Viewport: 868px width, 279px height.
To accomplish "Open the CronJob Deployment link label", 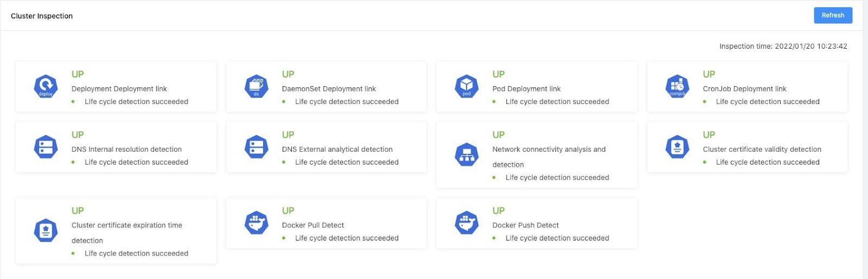I will point(744,89).
